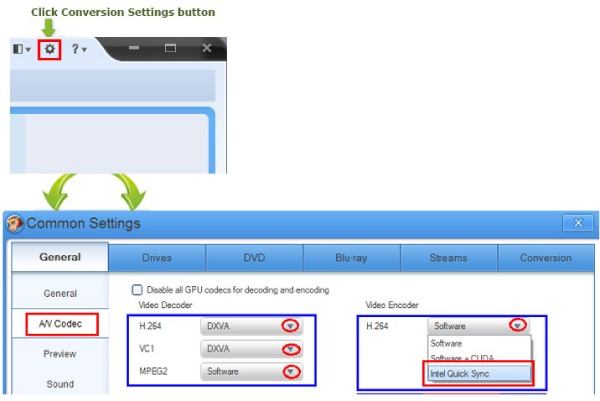
Task: Click the MPEG2 decoder label
Action: (153, 372)
